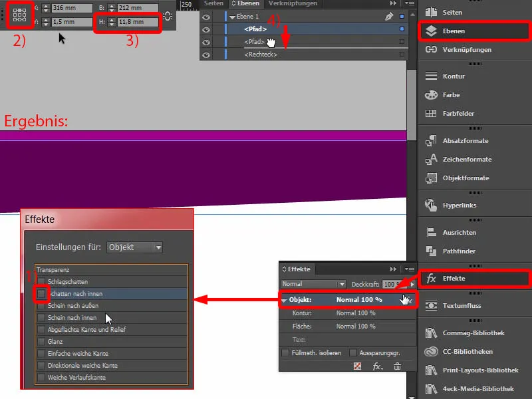This screenshot has width=532, height=399.
Task: Click the Deckkraft slider arrow
Action: 412,284
